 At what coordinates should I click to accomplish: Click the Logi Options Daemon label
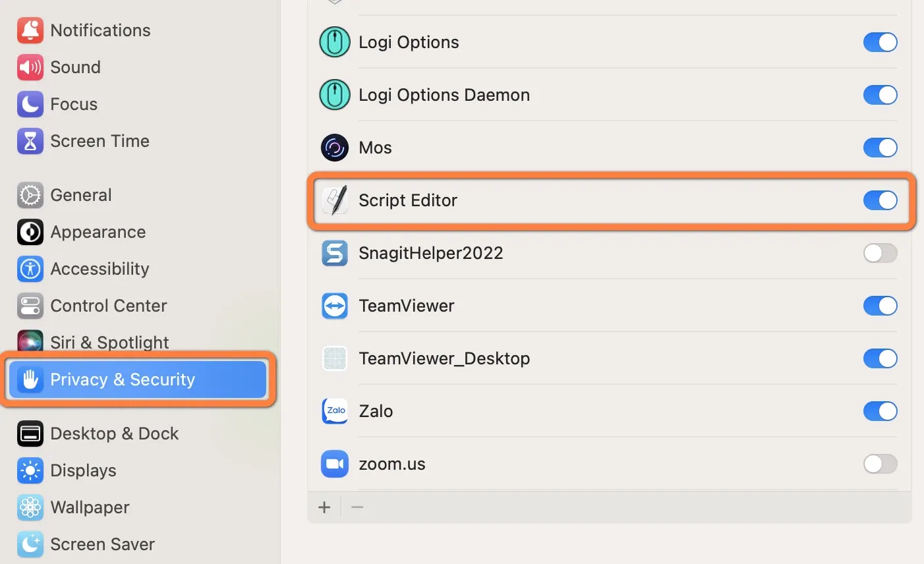[x=444, y=95]
